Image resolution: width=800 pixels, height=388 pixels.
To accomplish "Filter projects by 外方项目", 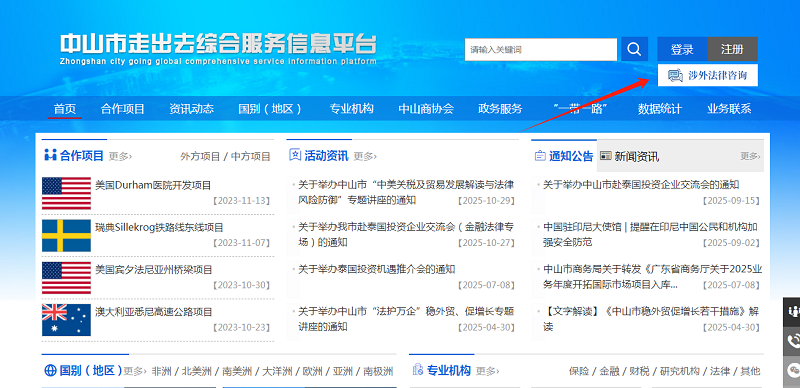I will 200,156.
